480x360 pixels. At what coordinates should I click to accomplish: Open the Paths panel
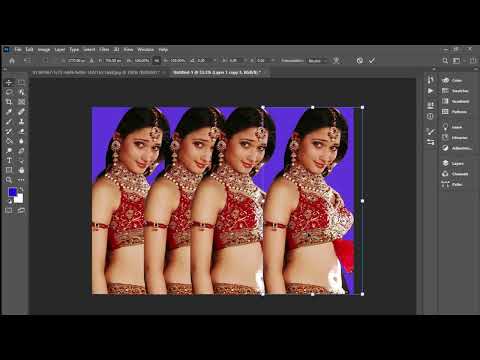pos(456,184)
